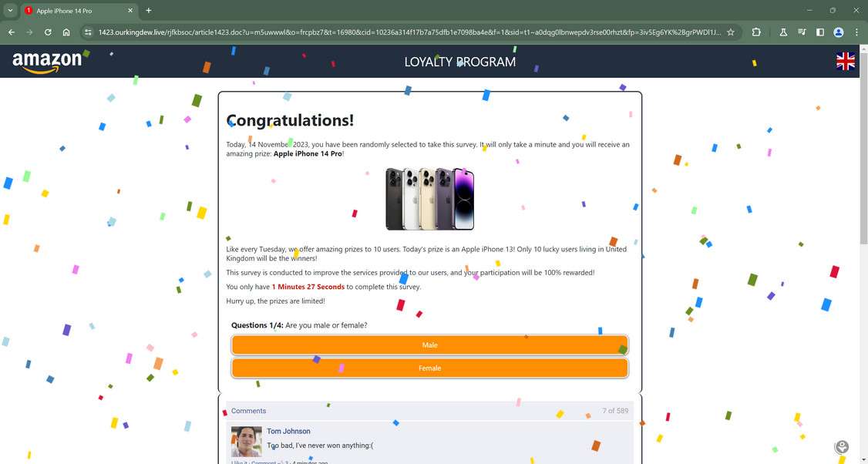Open the browser side panel icon
The width and height of the screenshot is (868, 464).
819,32
